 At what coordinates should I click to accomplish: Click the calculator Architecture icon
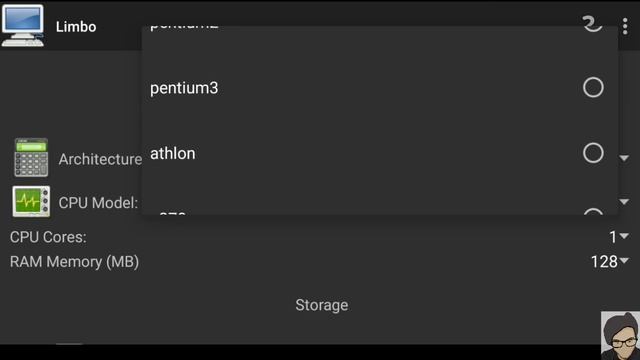[31, 158]
